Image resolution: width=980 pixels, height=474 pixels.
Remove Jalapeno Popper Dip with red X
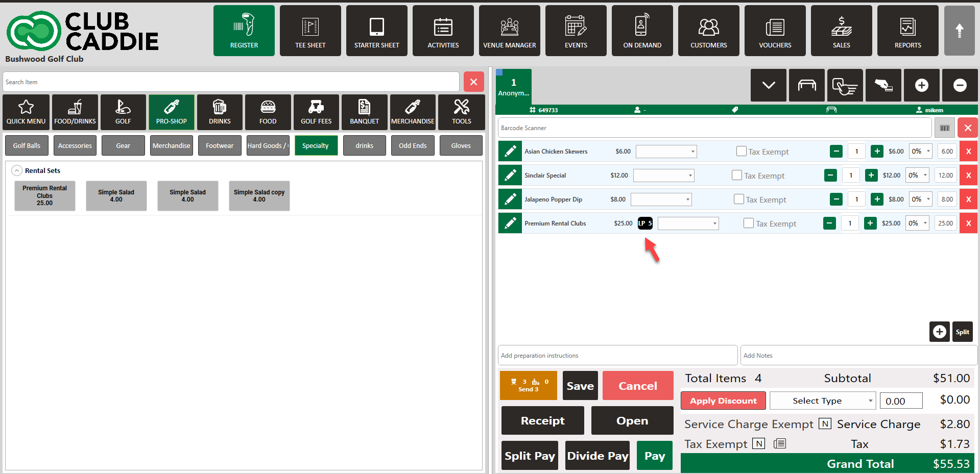tap(968, 199)
